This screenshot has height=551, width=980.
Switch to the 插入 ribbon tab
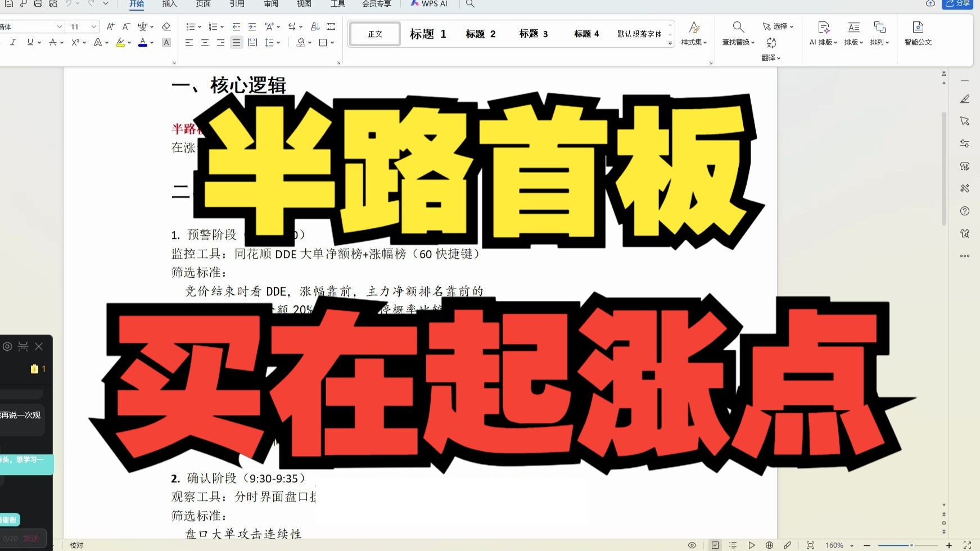point(169,4)
